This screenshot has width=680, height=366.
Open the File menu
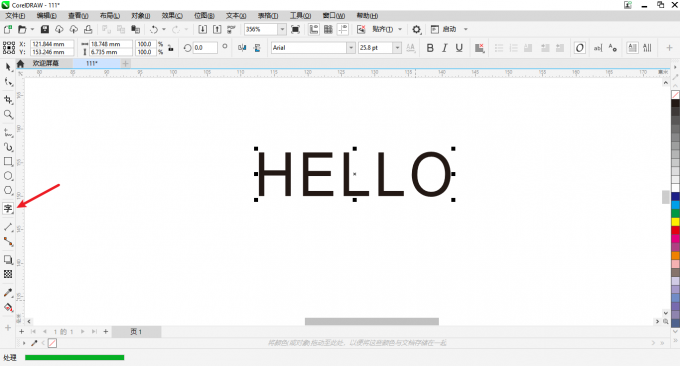(15, 16)
